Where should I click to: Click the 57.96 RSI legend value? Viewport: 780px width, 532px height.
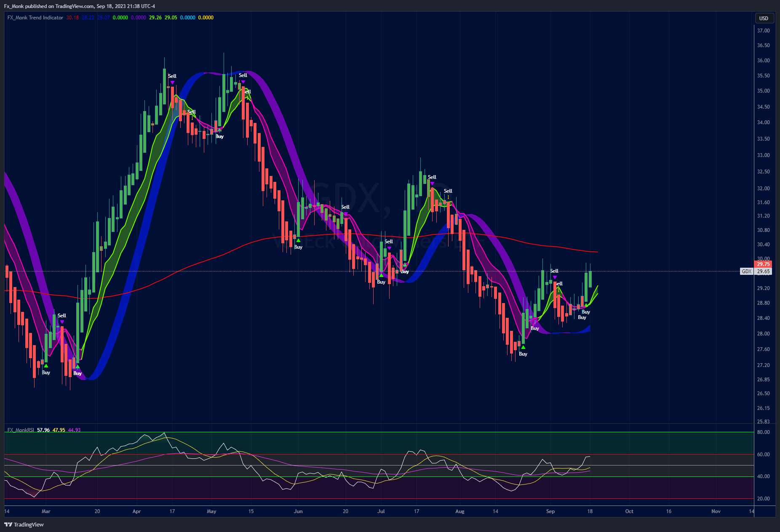[43, 430]
